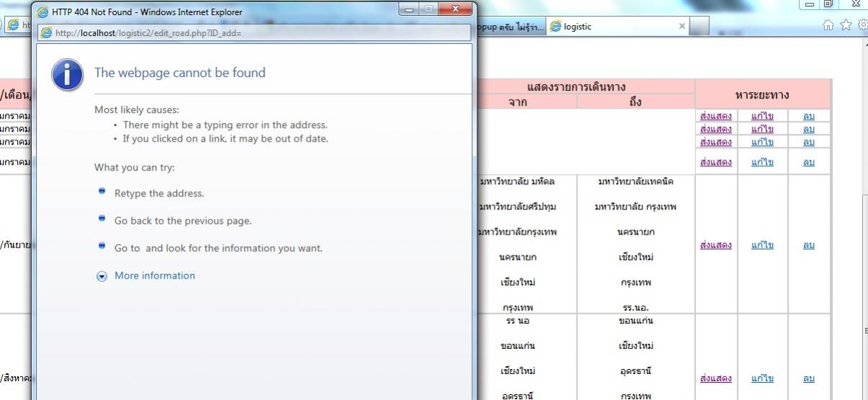The height and width of the screenshot is (400, 868).
Task: Click แก้ไข in the fourth มกราคม row
Action: point(762,162)
